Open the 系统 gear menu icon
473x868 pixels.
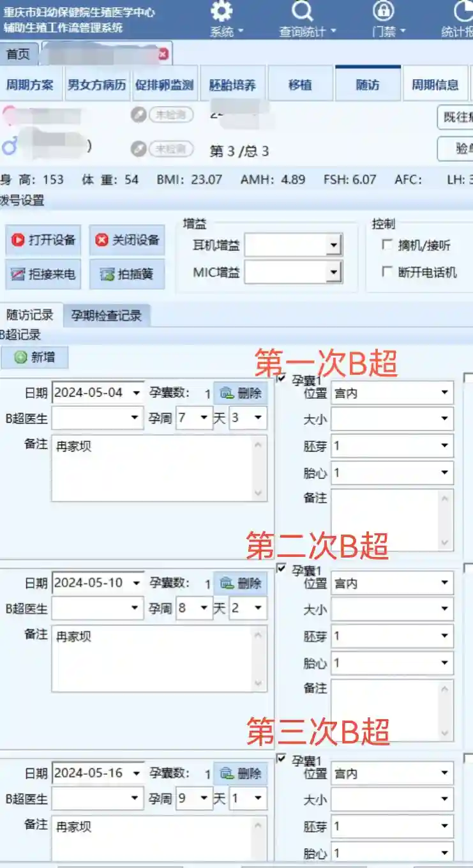pyautogui.click(x=221, y=11)
